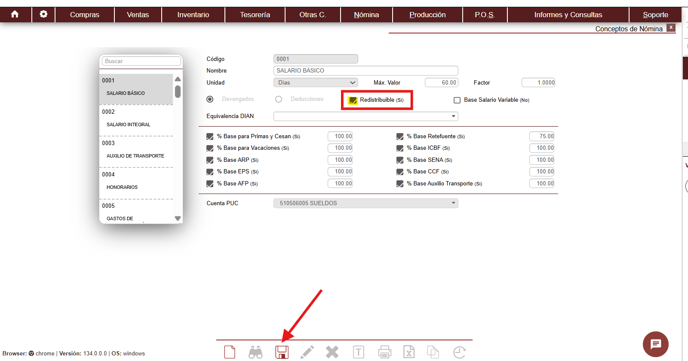Screen dimensions: 688x361
Task: Print with the printer icon
Action: point(384,352)
